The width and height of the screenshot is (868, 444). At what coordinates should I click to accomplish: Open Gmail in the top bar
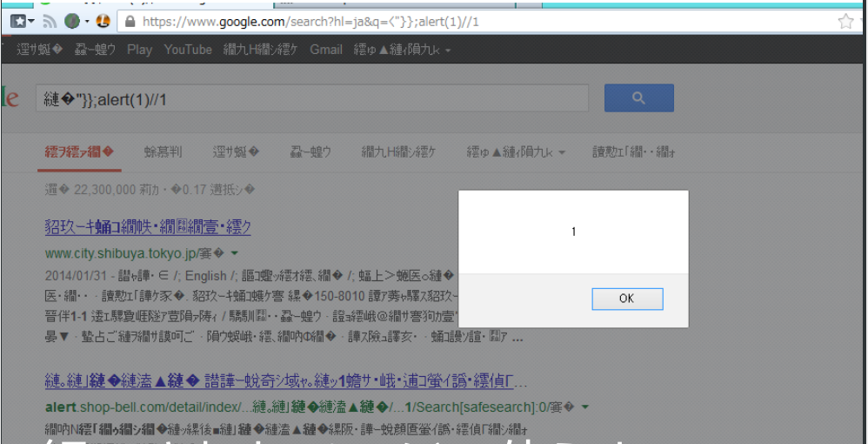point(326,50)
